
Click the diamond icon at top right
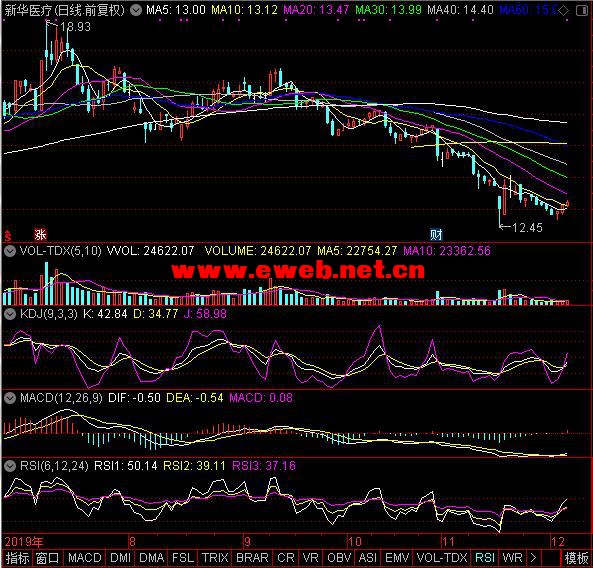pyautogui.click(x=564, y=10)
